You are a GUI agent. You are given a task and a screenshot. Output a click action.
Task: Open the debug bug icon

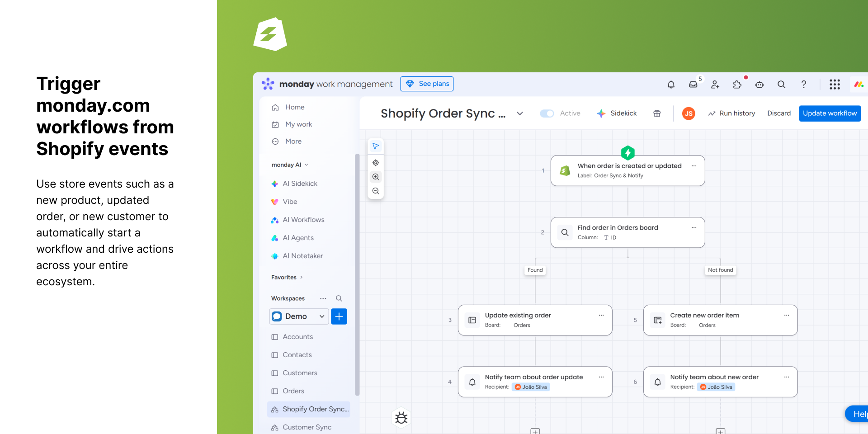[x=401, y=417]
